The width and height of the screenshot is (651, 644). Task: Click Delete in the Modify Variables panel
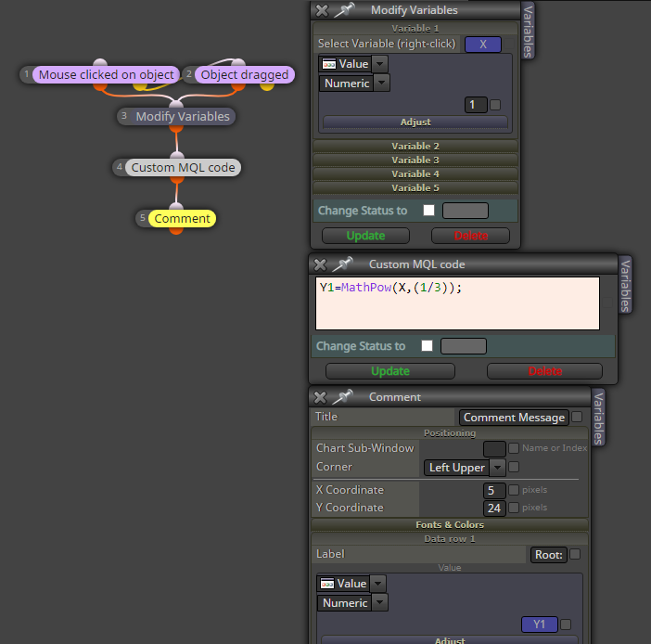point(470,236)
